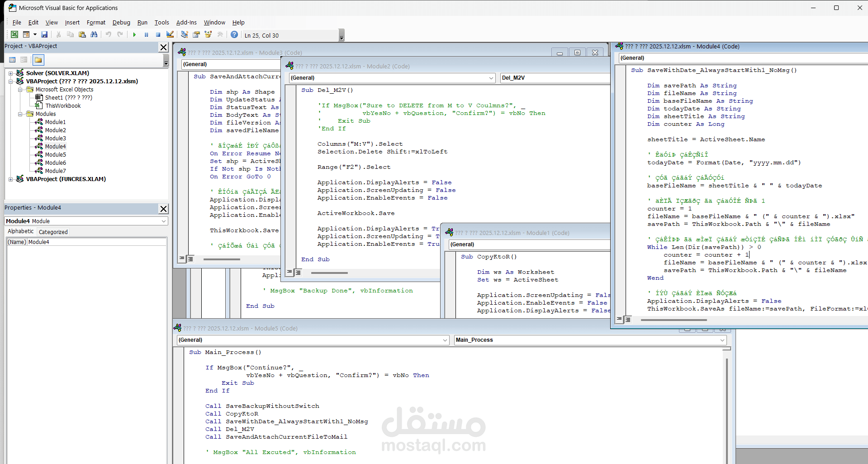Switch to the Categorized properties tab
Viewport: 868px width, 464px height.
[53, 232]
